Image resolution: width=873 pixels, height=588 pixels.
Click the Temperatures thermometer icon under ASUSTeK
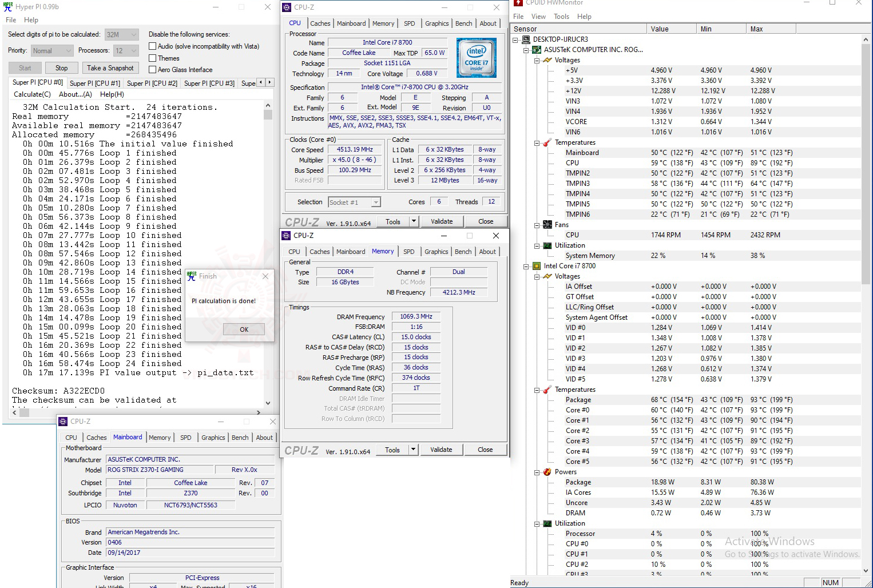(x=547, y=142)
